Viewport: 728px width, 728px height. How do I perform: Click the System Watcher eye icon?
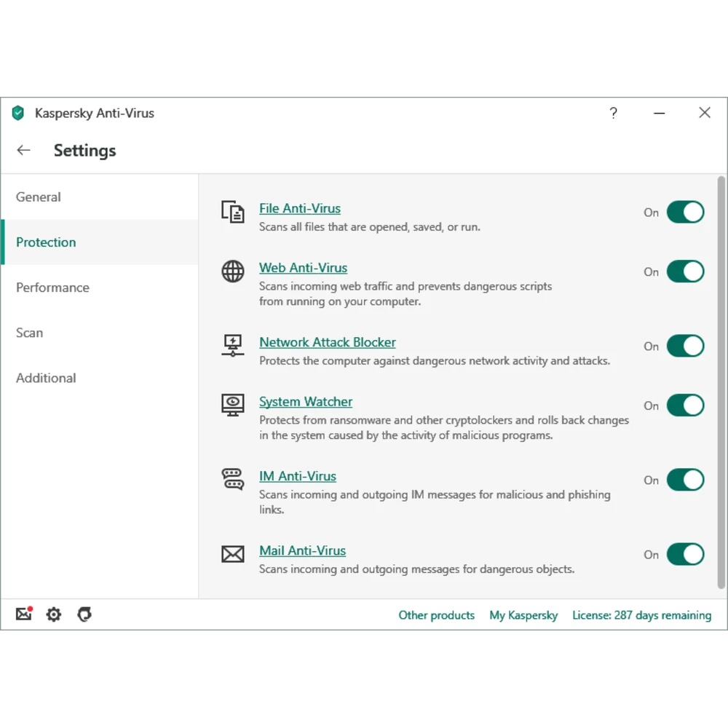[x=233, y=405]
